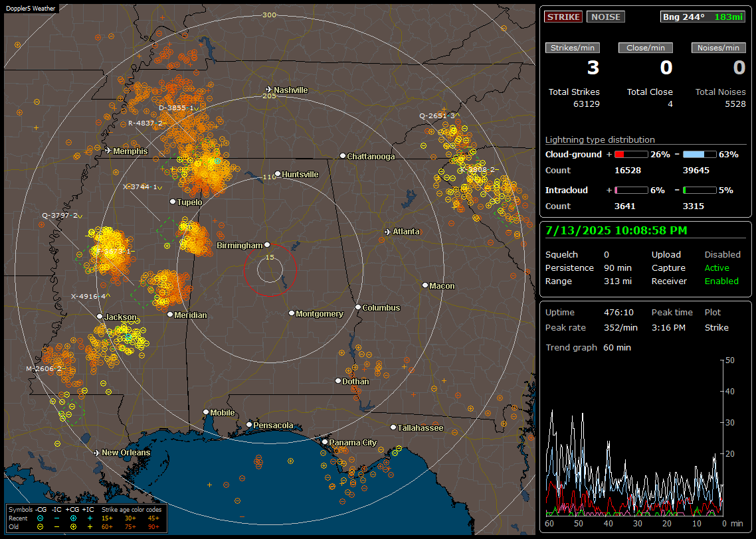Image resolution: width=756 pixels, height=539 pixels.
Task: Click the old +CG symbol in legend
Action: click(73, 527)
